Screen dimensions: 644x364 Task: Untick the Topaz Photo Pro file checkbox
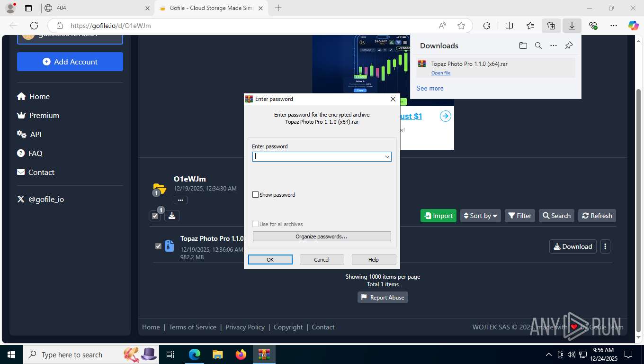158,246
